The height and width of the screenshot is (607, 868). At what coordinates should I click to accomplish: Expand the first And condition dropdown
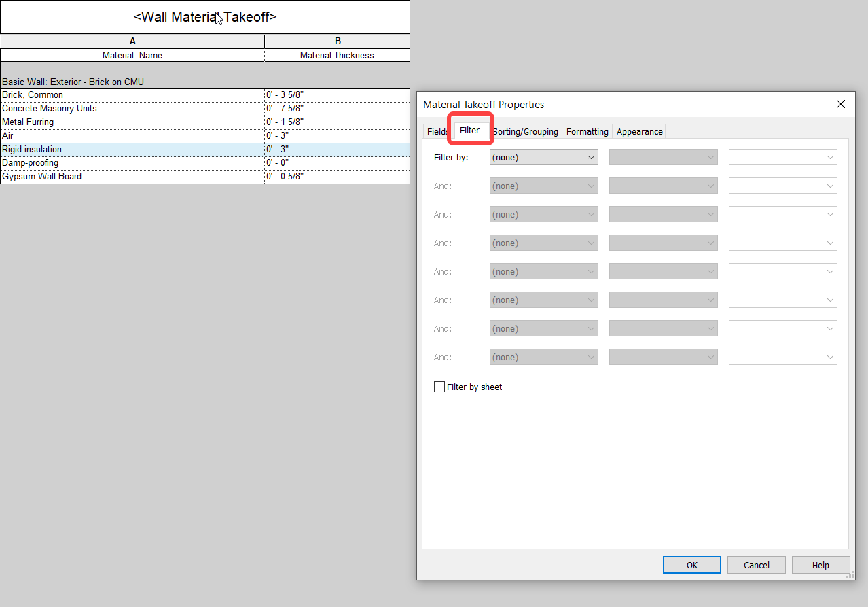coord(543,186)
